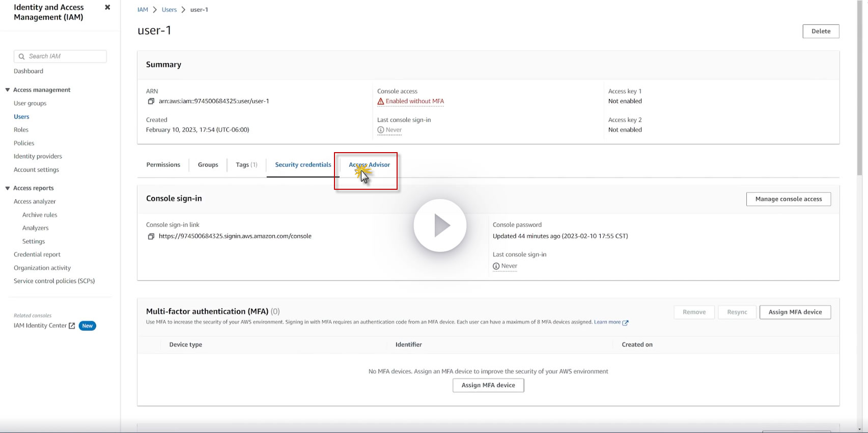Collapse the Access reports section
The width and height of the screenshot is (868, 433).
[8, 188]
